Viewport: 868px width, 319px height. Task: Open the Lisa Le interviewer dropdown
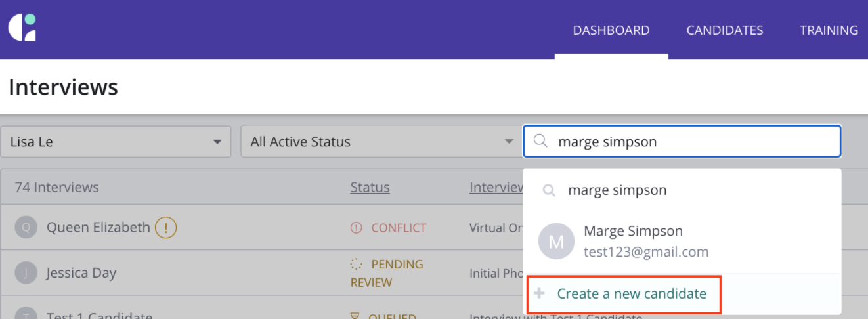pos(116,142)
